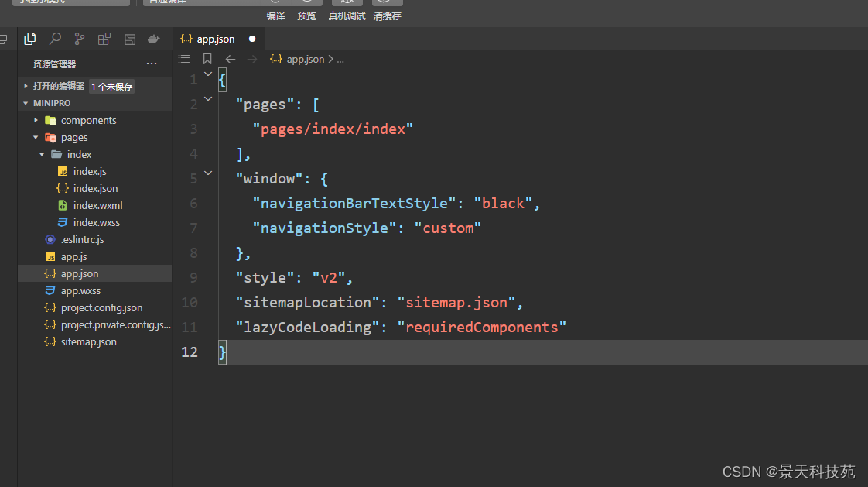Screen dimensions: 868x487
Task: Open the Extensions blocks icon
Action: click(104, 39)
